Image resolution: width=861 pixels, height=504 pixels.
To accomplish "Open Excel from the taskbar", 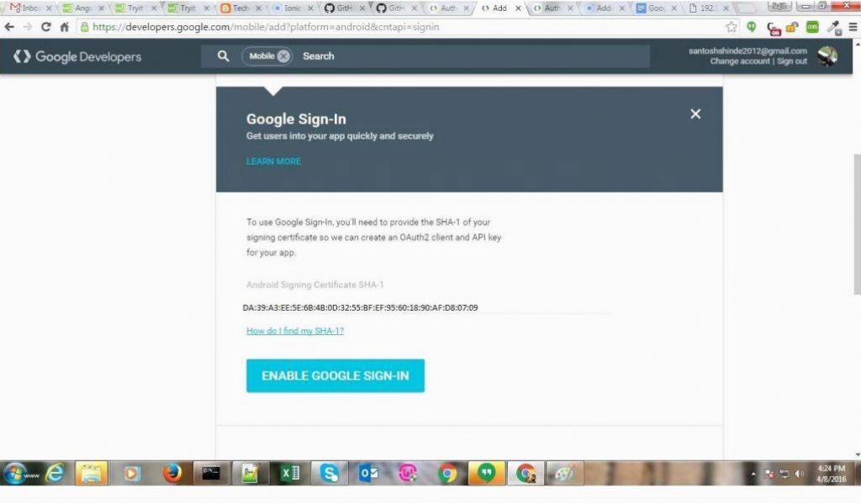I will [x=290, y=473].
